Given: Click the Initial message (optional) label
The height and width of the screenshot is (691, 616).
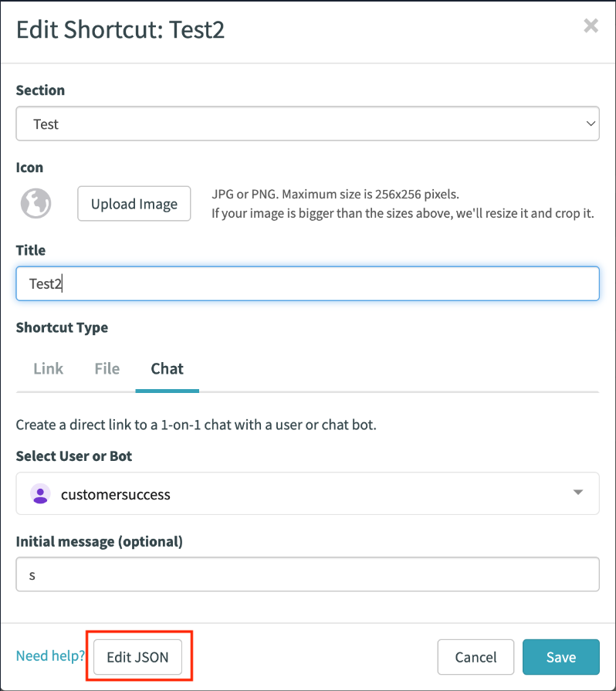Looking at the screenshot, I should (x=99, y=541).
